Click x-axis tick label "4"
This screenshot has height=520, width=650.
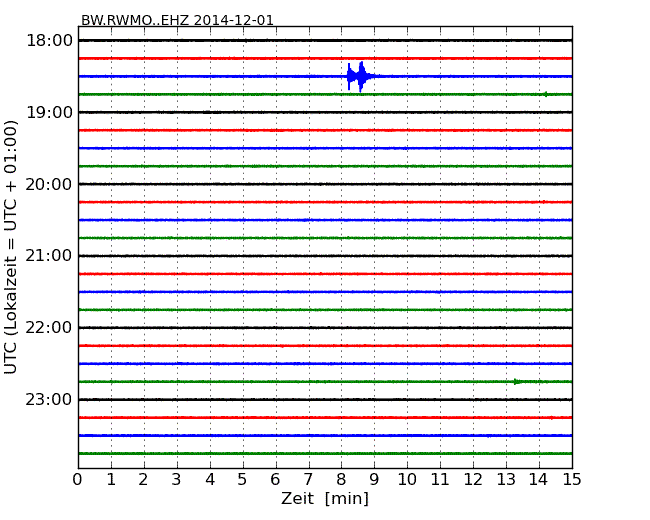click(x=210, y=480)
